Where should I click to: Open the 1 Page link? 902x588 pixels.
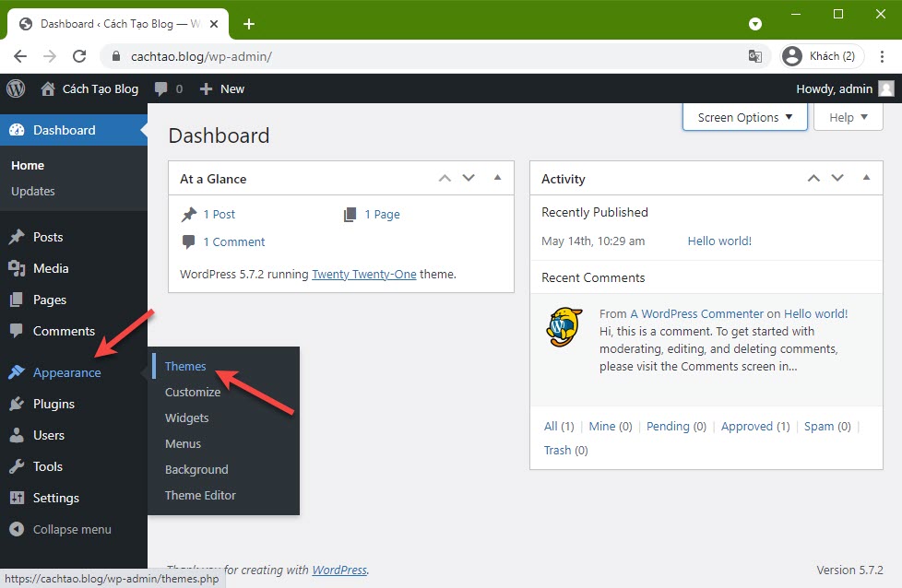tap(382, 215)
